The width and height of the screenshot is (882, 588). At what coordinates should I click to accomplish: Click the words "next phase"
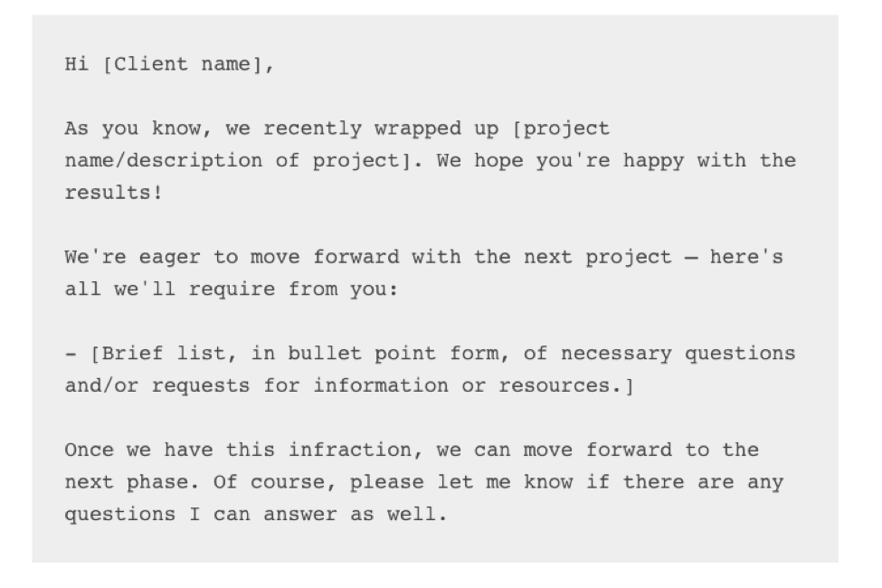coord(127,481)
